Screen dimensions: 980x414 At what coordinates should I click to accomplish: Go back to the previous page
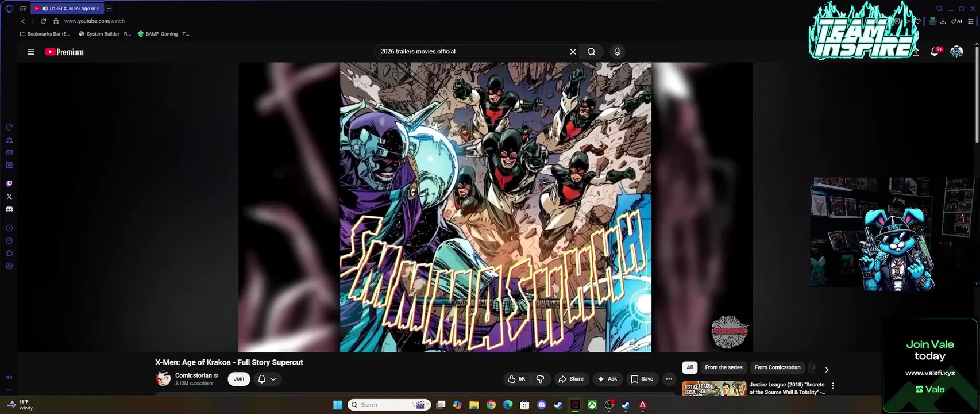pyautogui.click(x=23, y=21)
